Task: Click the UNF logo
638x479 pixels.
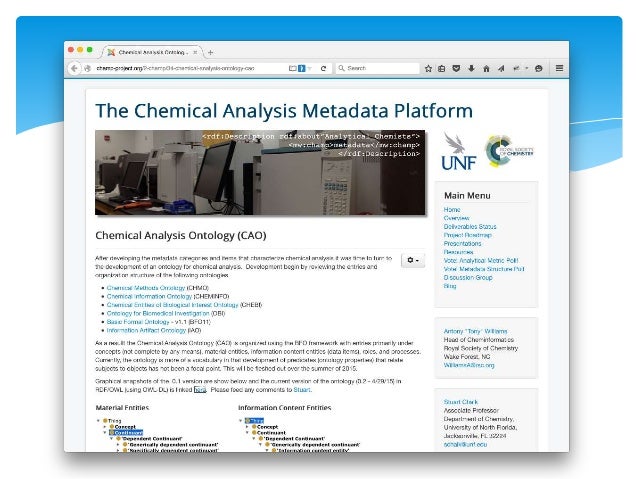Action: pyautogui.click(x=459, y=151)
